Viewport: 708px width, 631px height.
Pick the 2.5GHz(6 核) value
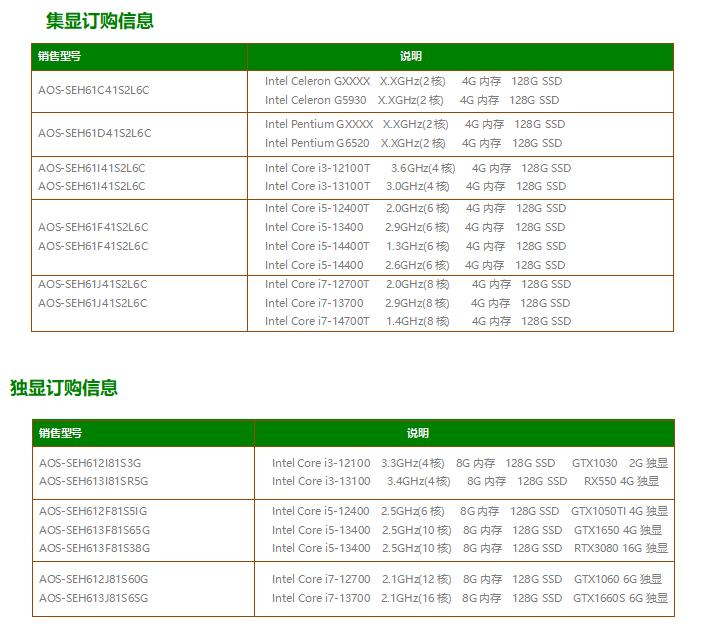pos(413,511)
